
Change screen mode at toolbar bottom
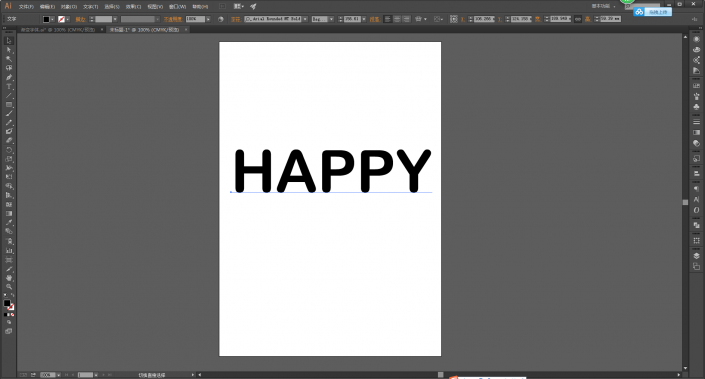tap(9, 331)
